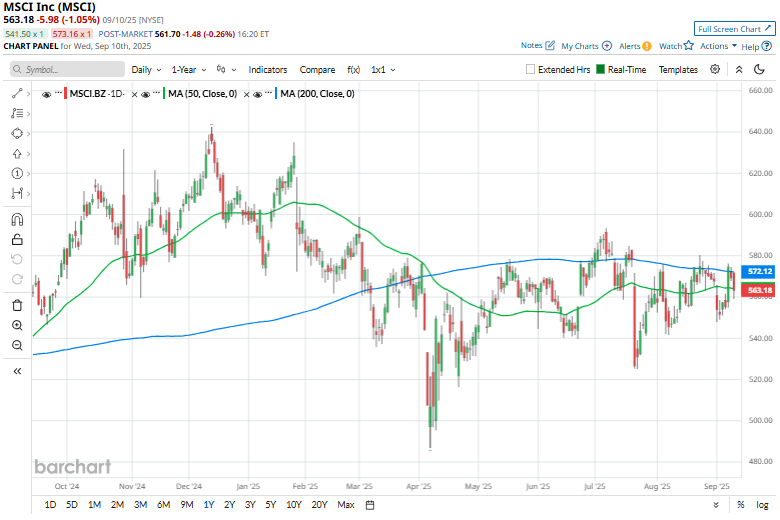Select the arrow marker tool
The width and height of the screenshot is (780, 520).
[x=17, y=153]
